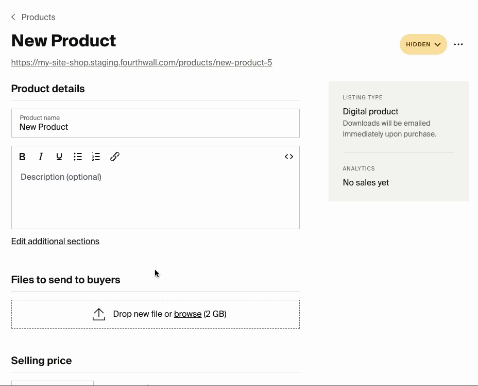Go back to Products list
The height and width of the screenshot is (386, 478).
(x=38, y=17)
